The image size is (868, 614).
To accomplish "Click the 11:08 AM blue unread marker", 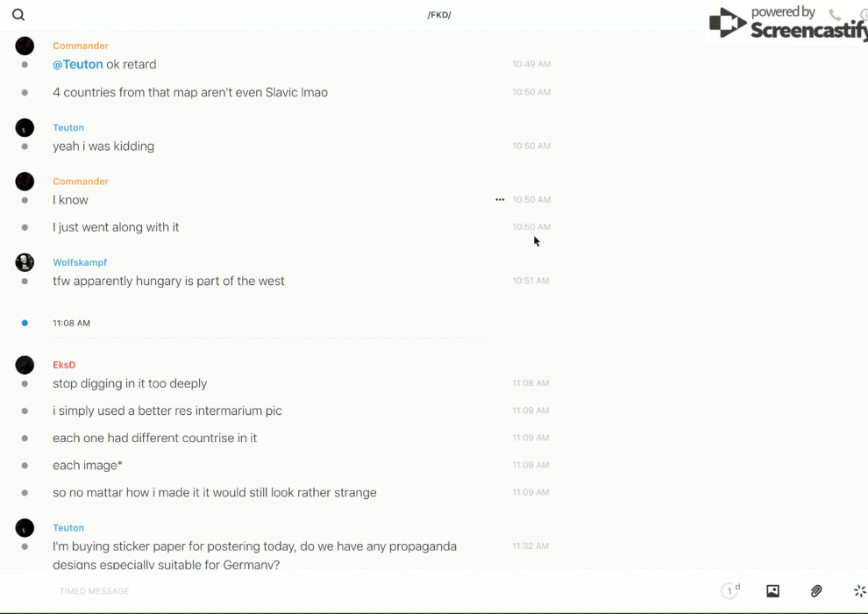I will 25,323.
